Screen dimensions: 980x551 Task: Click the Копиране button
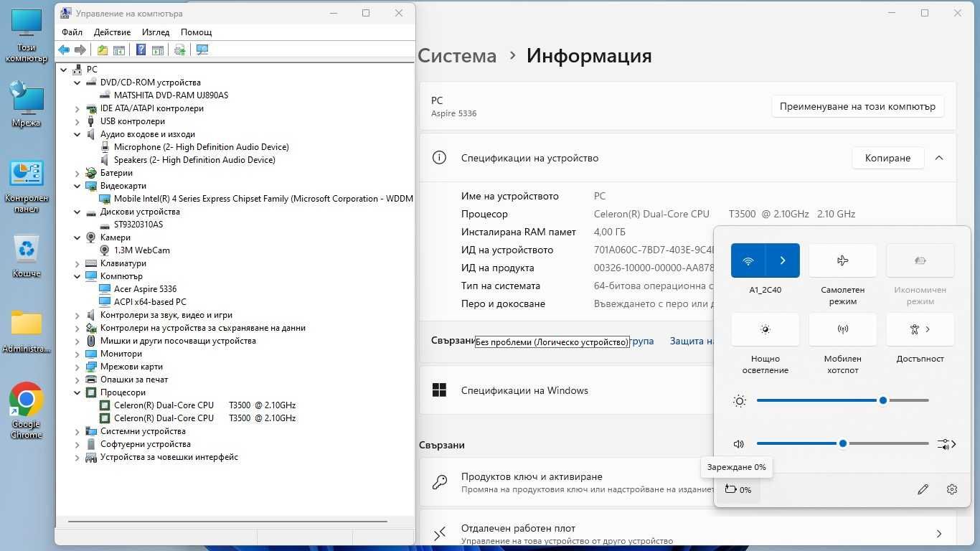click(887, 158)
